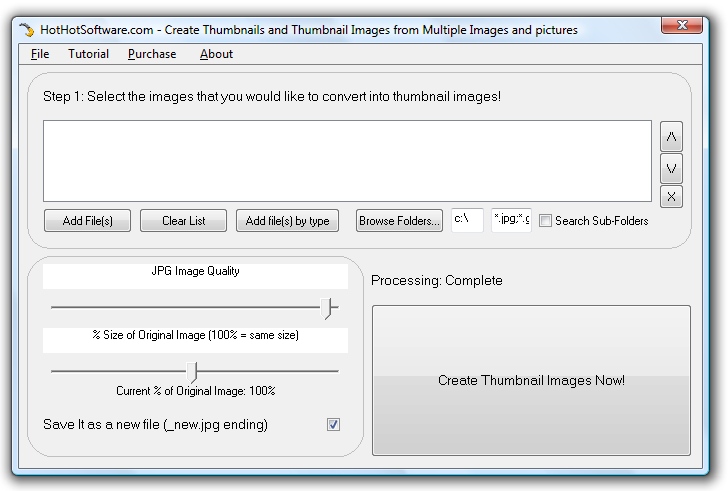Image resolution: width=728 pixels, height=491 pixels.
Task: Click inside the empty image file list
Action: (x=347, y=161)
